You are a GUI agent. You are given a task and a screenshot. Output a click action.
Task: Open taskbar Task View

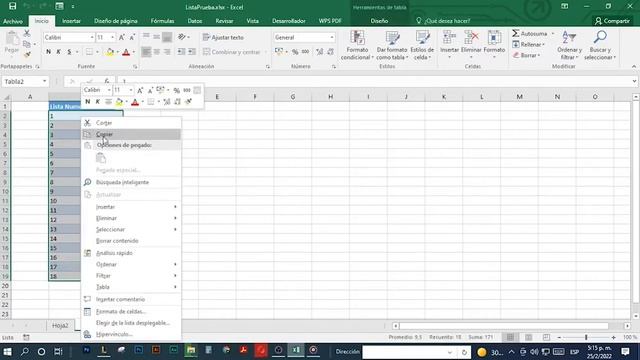click(58, 351)
